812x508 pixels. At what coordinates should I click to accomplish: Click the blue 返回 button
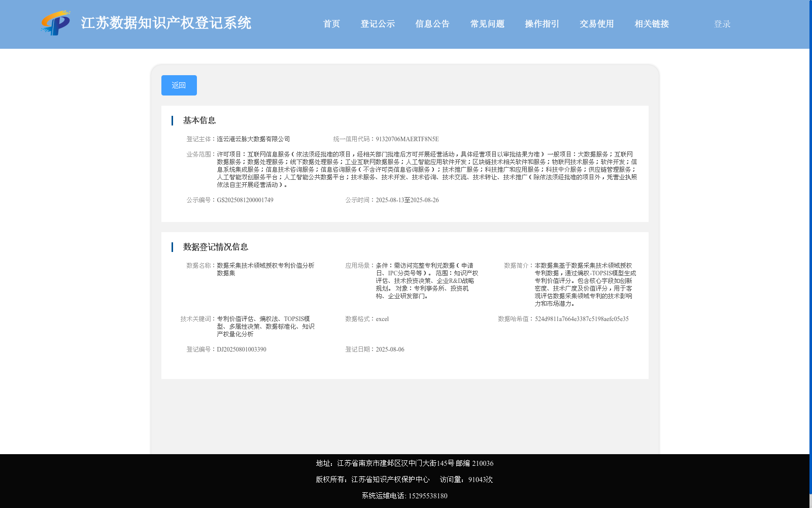179,85
